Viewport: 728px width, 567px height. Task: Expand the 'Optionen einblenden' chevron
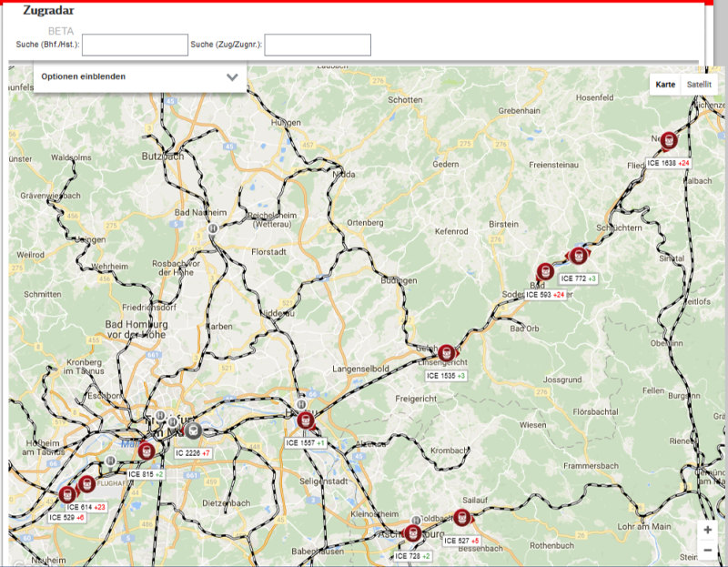[x=232, y=77]
